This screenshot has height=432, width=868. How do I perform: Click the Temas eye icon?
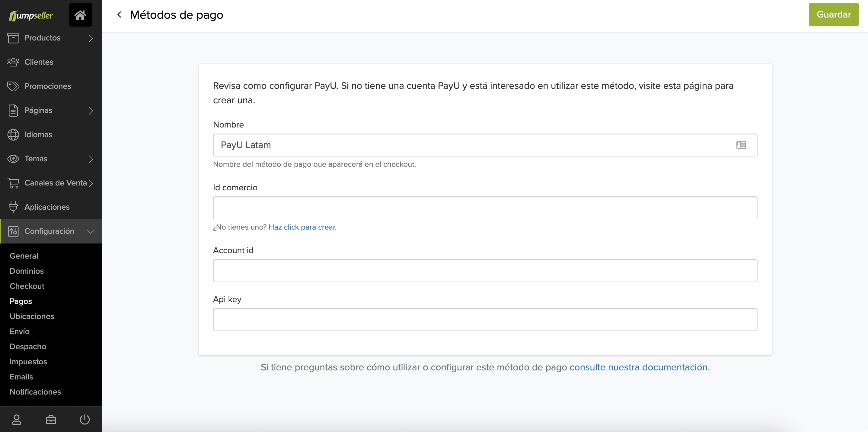(x=13, y=159)
